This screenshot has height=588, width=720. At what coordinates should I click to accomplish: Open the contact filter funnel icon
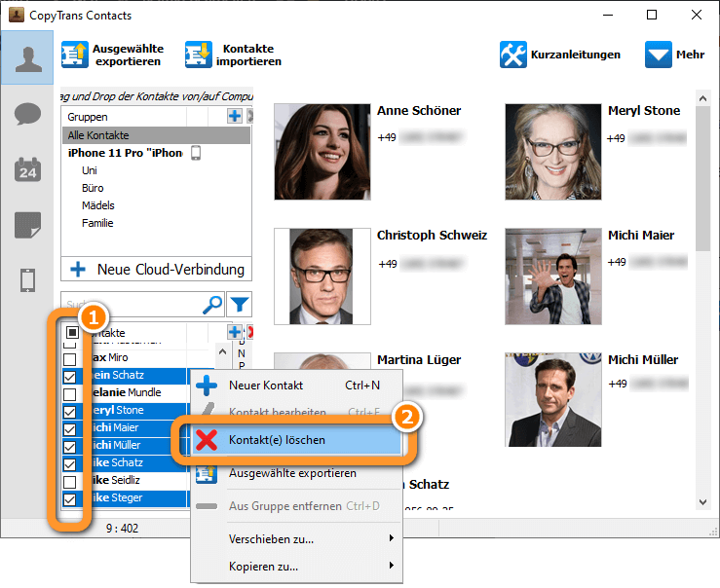tap(240, 305)
